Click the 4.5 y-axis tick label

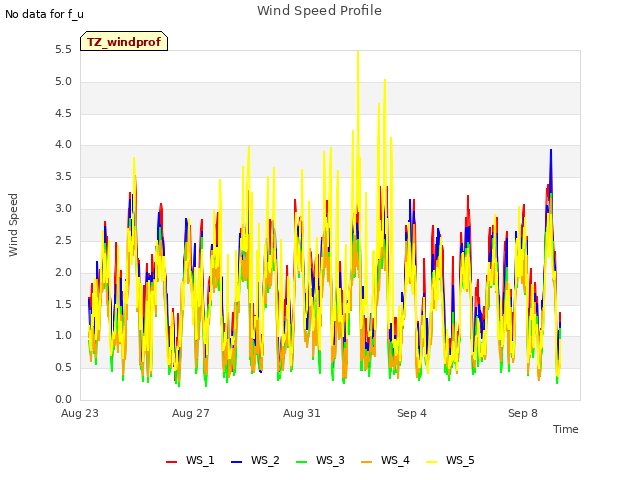coord(63,113)
